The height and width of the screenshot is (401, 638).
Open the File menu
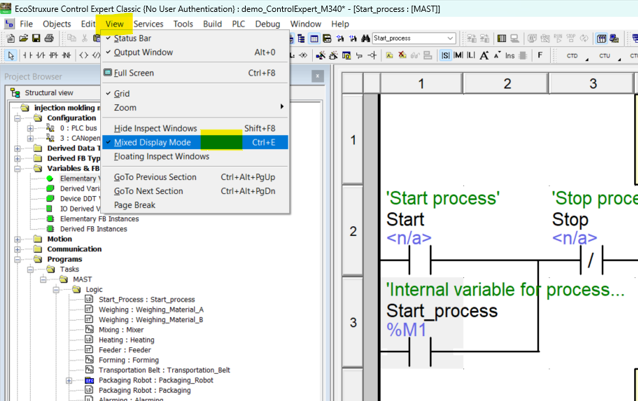pos(26,24)
